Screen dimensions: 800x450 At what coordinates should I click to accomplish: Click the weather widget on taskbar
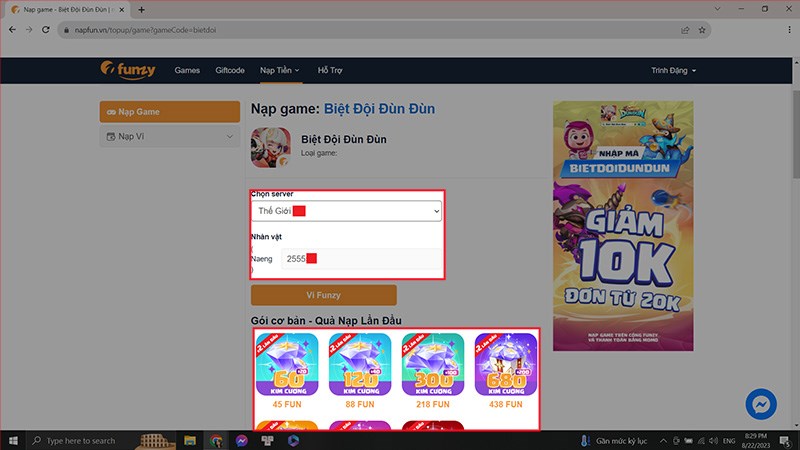[614, 441]
